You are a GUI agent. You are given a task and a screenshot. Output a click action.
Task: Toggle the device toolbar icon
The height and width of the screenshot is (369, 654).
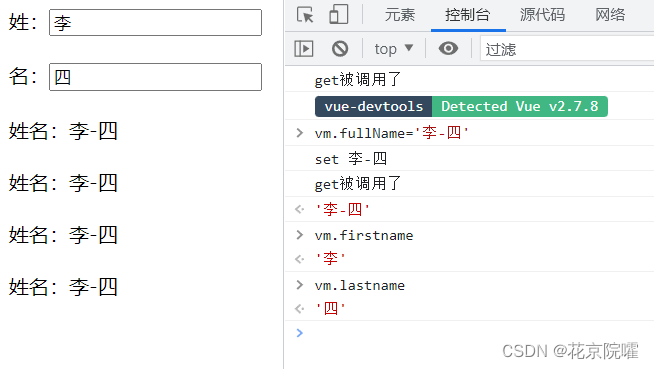pyautogui.click(x=338, y=15)
